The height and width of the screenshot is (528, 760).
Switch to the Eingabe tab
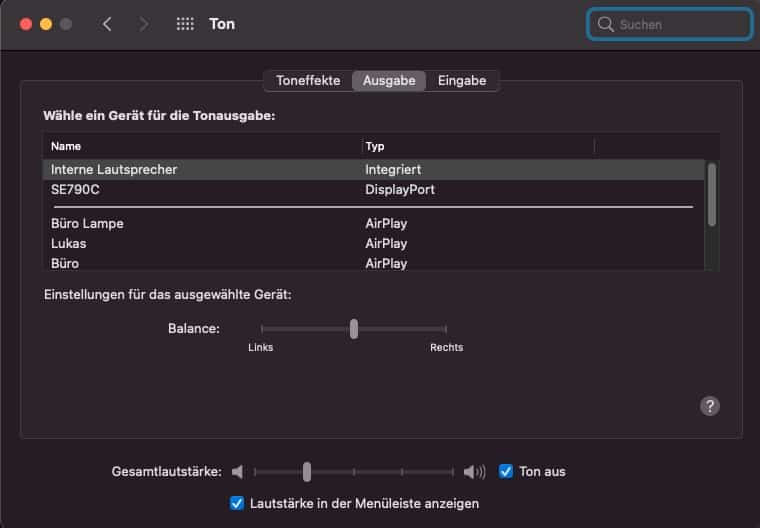[462, 80]
